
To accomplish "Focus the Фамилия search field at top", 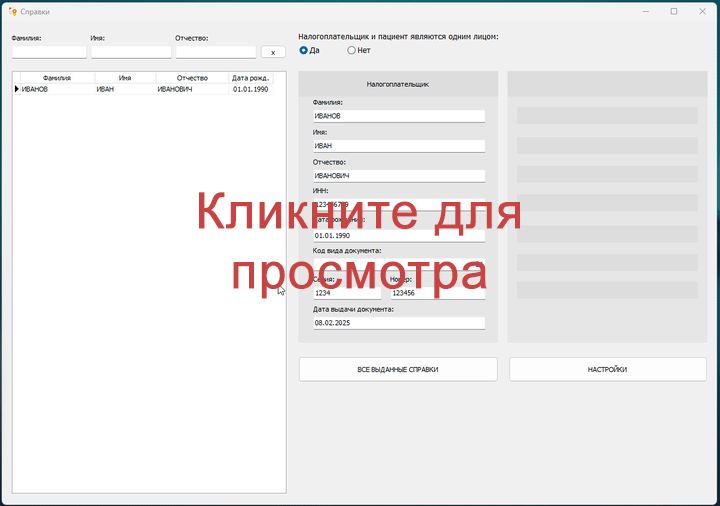I will tap(49, 52).
